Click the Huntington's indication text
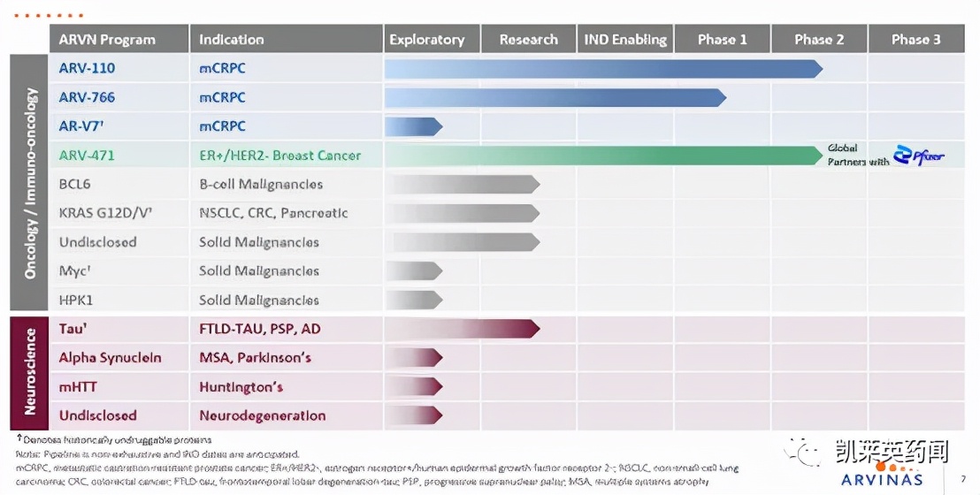 [241, 387]
